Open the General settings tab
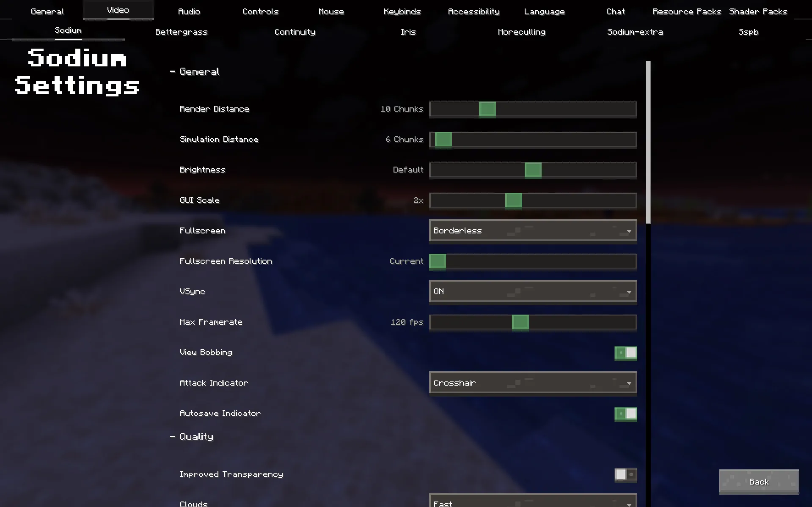Viewport: 812px width, 507px height. (x=47, y=11)
